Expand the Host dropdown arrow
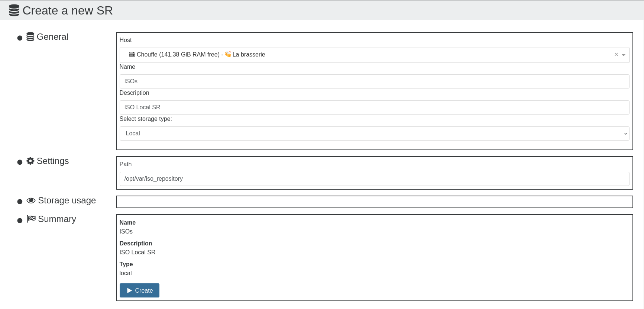Image resolution: width=644 pixels, height=309 pixels. [x=624, y=55]
